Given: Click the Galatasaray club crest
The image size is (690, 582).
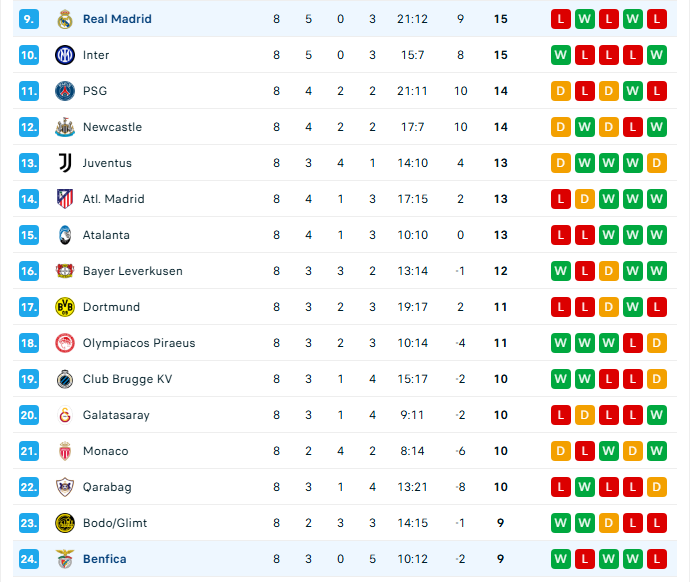Looking at the screenshot, I should [x=65, y=415].
